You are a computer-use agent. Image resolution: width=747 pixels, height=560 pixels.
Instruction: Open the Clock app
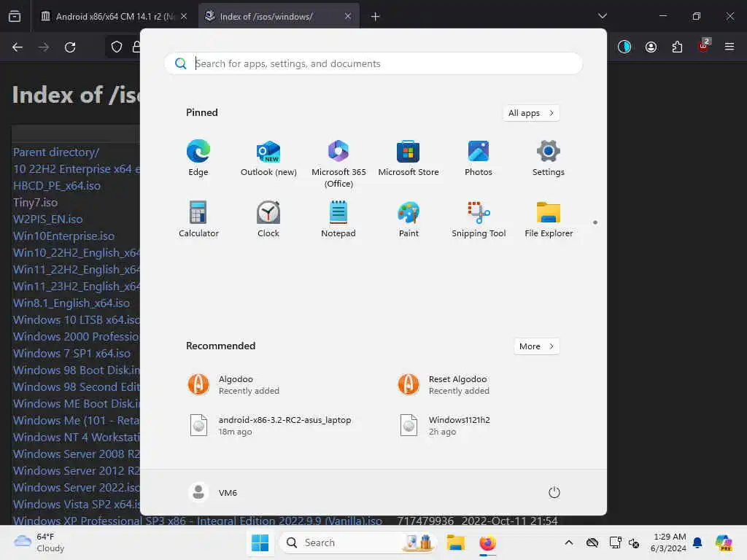coord(268,219)
